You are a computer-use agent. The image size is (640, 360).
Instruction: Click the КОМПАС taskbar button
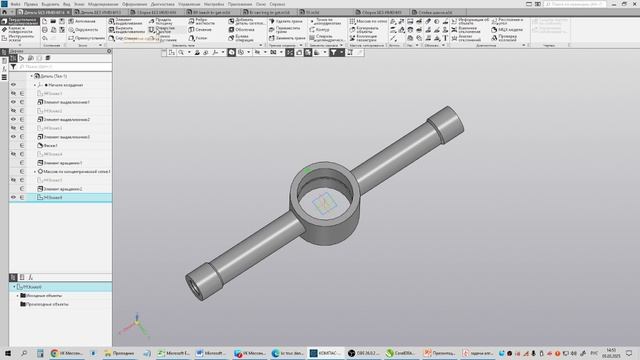point(325,353)
